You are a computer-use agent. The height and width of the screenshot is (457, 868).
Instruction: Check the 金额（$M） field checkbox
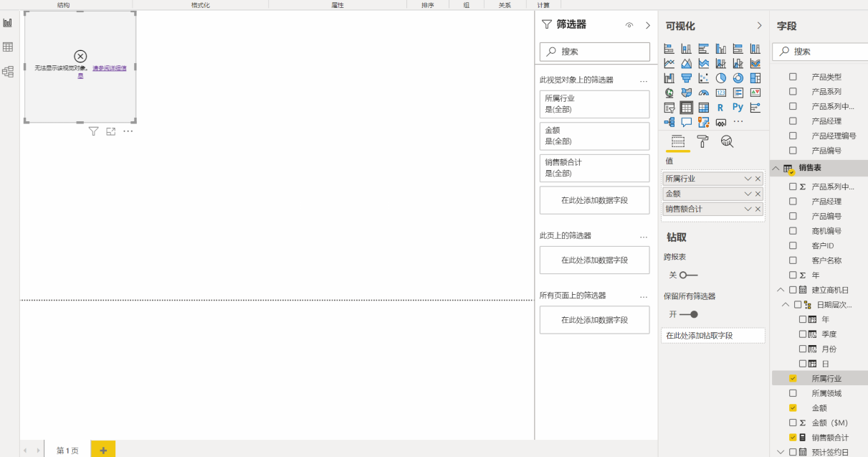point(793,423)
